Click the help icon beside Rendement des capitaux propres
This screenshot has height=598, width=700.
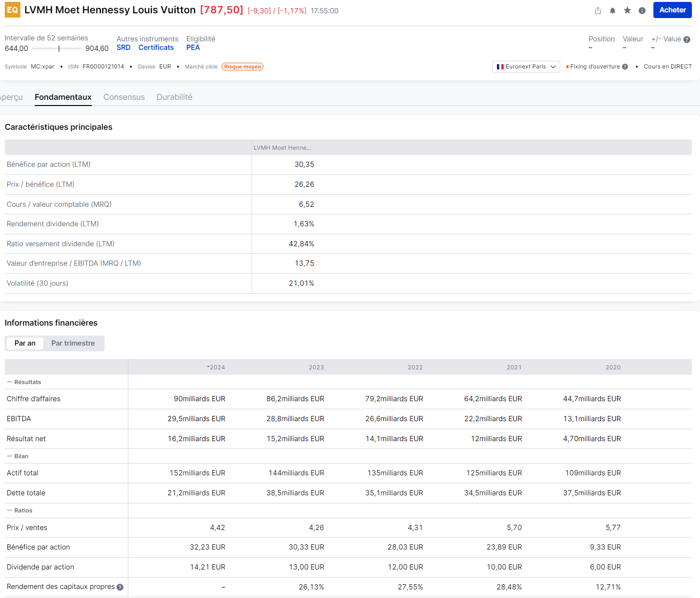120,587
